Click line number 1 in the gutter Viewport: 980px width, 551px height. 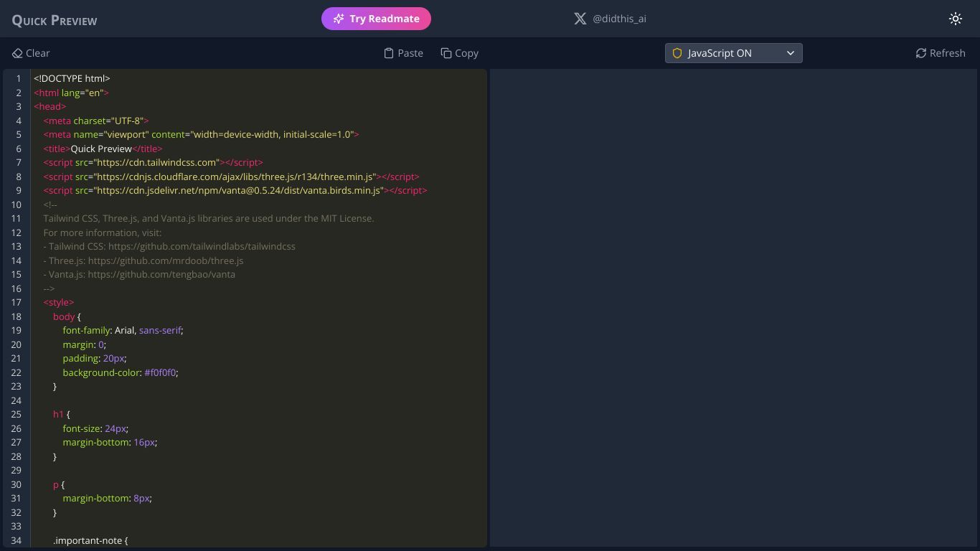tap(18, 78)
